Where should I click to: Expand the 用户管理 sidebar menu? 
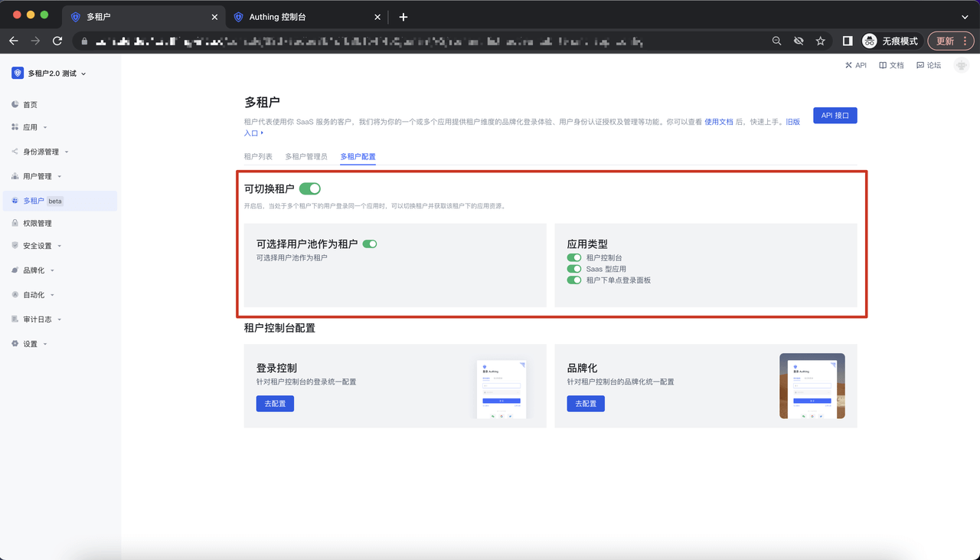pyautogui.click(x=38, y=176)
